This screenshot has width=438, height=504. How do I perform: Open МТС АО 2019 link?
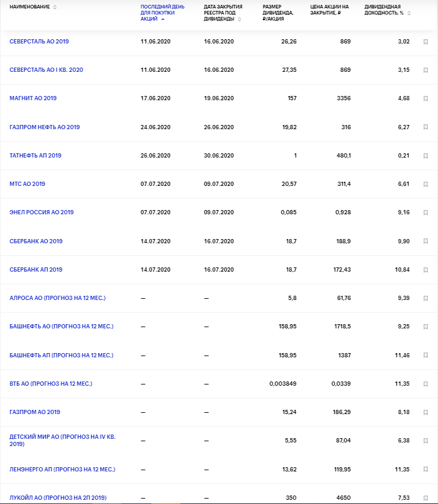(27, 184)
